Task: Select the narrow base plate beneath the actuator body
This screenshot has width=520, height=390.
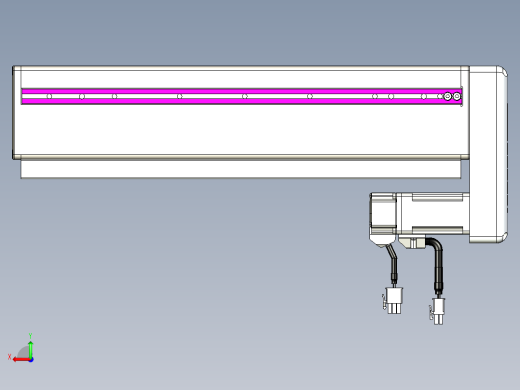Action: tap(241, 169)
